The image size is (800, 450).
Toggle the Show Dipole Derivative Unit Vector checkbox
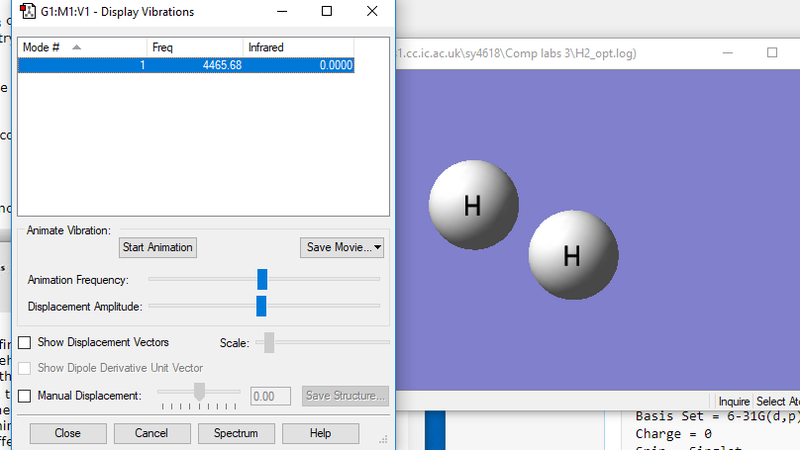[x=24, y=368]
